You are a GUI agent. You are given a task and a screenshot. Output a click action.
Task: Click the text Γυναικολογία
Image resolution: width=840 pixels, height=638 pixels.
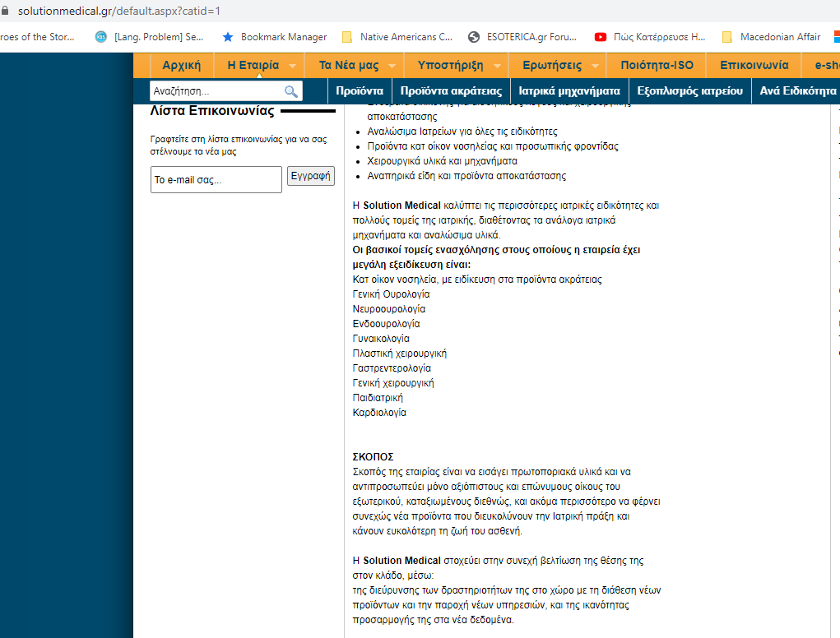point(381,339)
